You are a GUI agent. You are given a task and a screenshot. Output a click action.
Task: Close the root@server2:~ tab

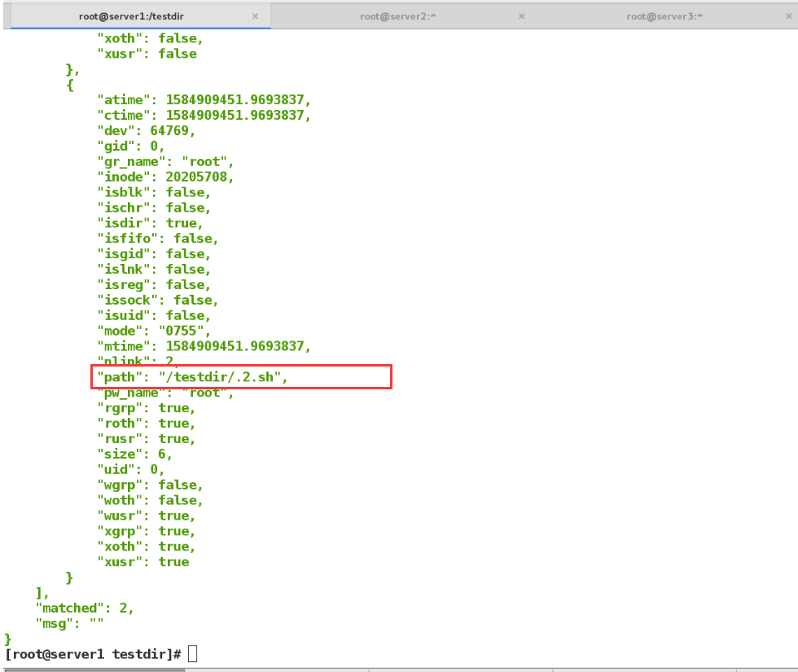pyautogui.click(x=522, y=16)
